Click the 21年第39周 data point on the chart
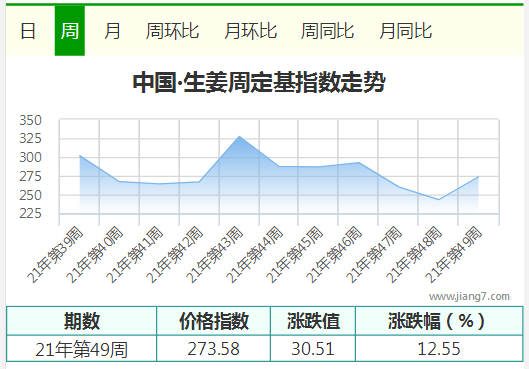 [x=80, y=155]
